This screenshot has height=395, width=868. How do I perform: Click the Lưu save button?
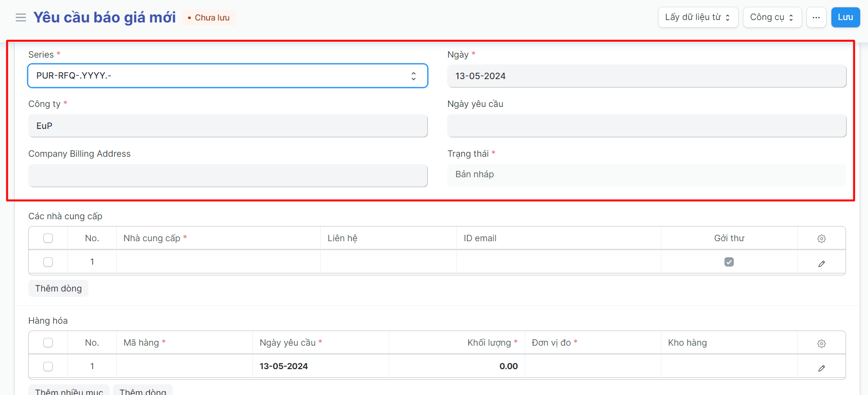click(x=845, y=18)
